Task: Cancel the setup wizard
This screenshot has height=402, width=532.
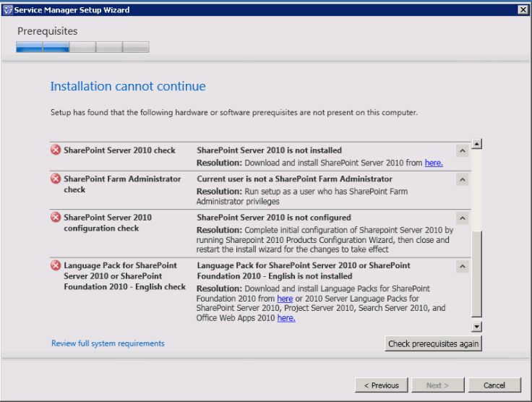Action: 494,385
